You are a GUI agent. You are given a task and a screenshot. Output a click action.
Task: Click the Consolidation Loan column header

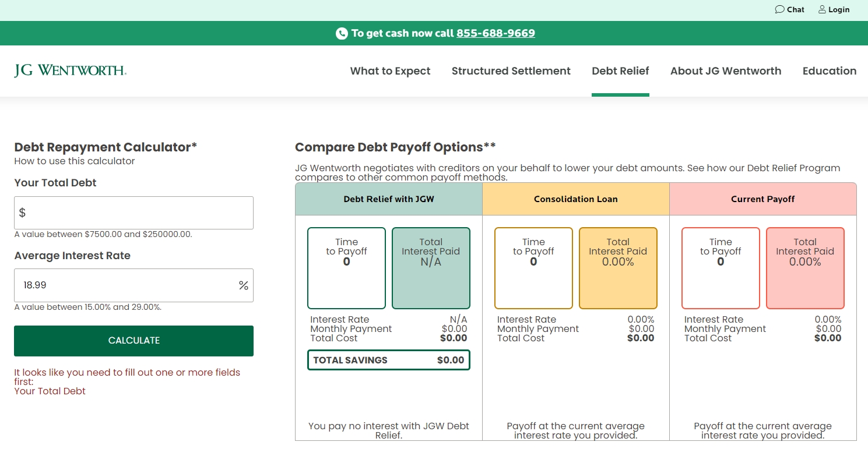tap(575, 199)
